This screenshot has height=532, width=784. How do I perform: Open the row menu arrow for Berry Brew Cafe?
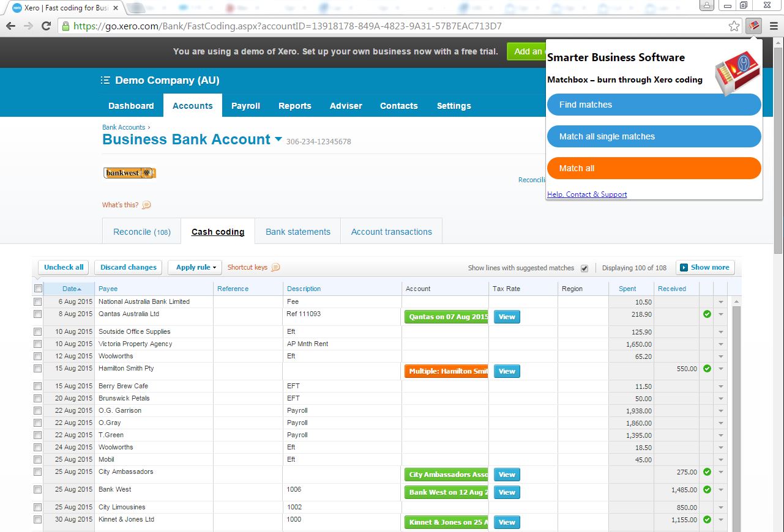[720, 386]
